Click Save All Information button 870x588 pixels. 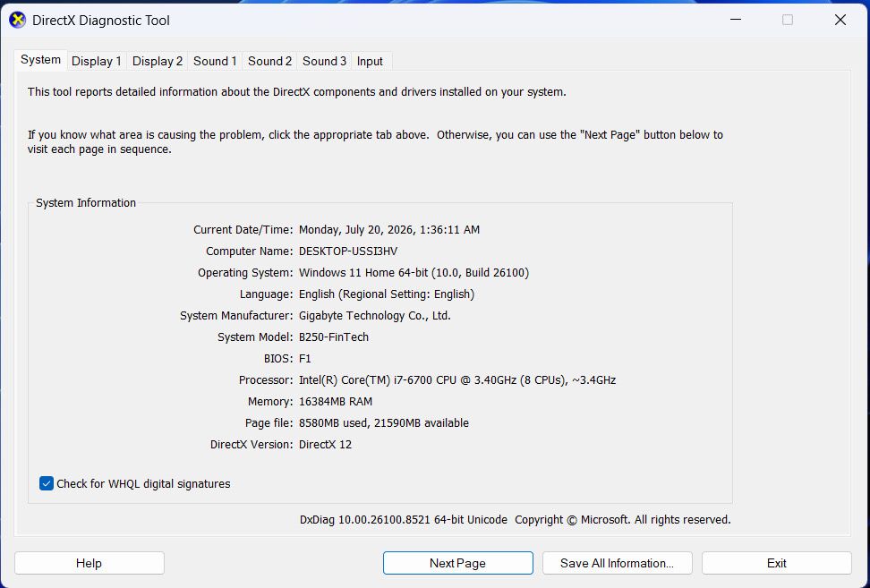(x=617, y=563)
